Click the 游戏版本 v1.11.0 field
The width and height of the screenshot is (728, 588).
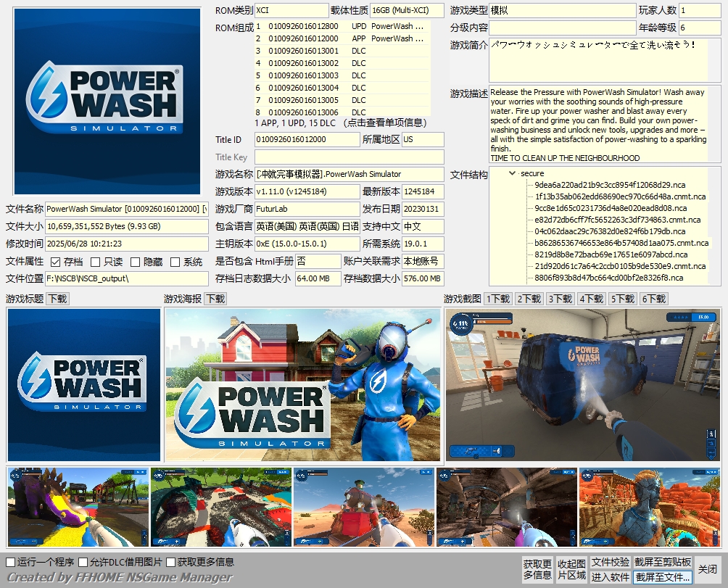[307, 191]
